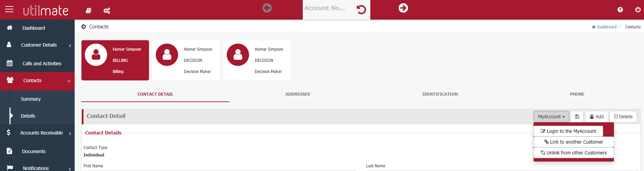This screenshot has width=644, height=171.
Task: Open the help question mark icon
Action: pos(620,9)
